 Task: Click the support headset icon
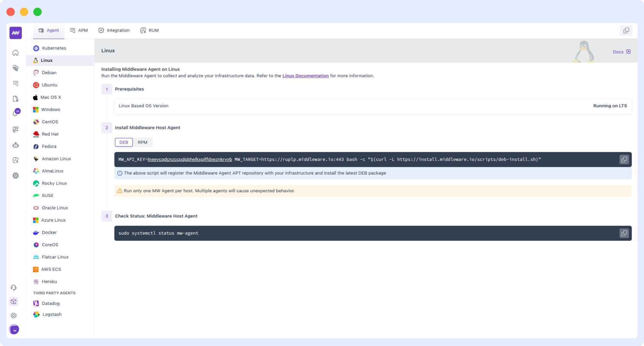click(13, 287)
